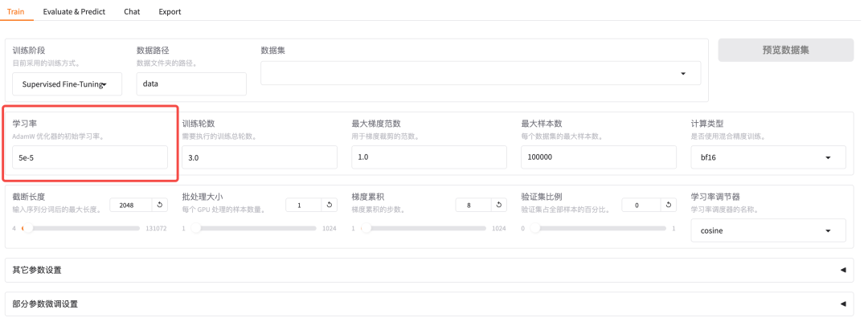The height and width of the screenshot is (322, 868).
Task: Click the 部分参数微调设置 collapse arrow
Action: click(x=843, y=304)
